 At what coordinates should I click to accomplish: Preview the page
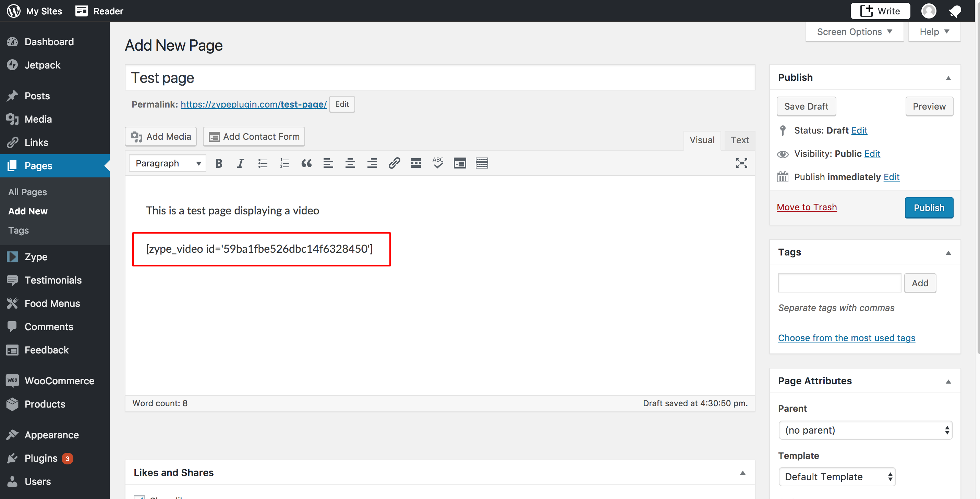(x=929, y=107)
